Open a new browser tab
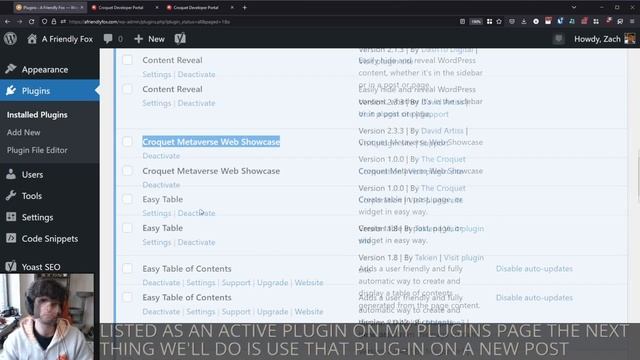The image size is (640, 360). (244, 7)
